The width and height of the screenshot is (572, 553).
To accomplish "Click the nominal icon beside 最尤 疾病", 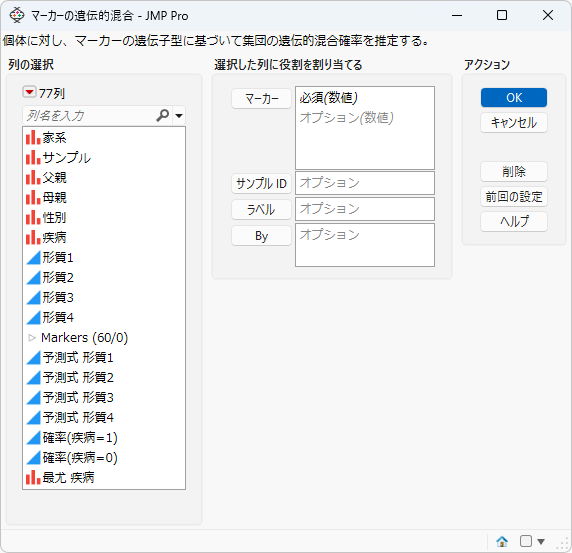I will 33,477.
